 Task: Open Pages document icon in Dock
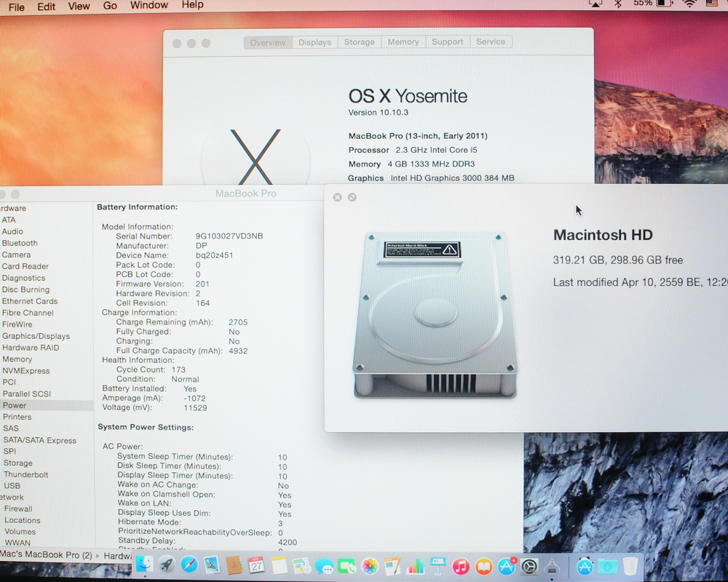[392, 566]
